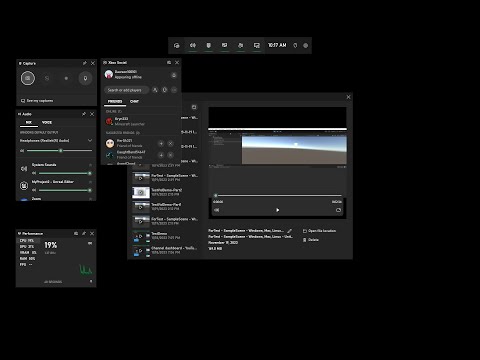The width and height of the screenshot is (480, 360).
Task: Open the more options button beside search
Action: (x=174, y=90)
